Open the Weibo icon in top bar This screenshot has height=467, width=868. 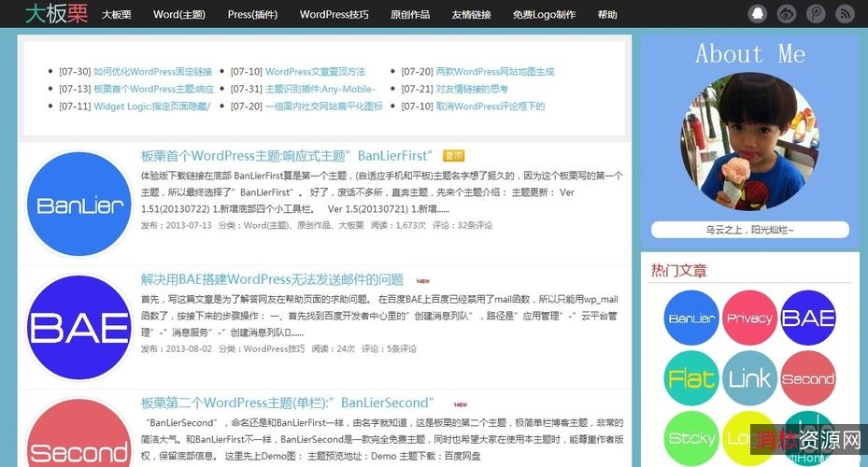[x=787, y=14]
